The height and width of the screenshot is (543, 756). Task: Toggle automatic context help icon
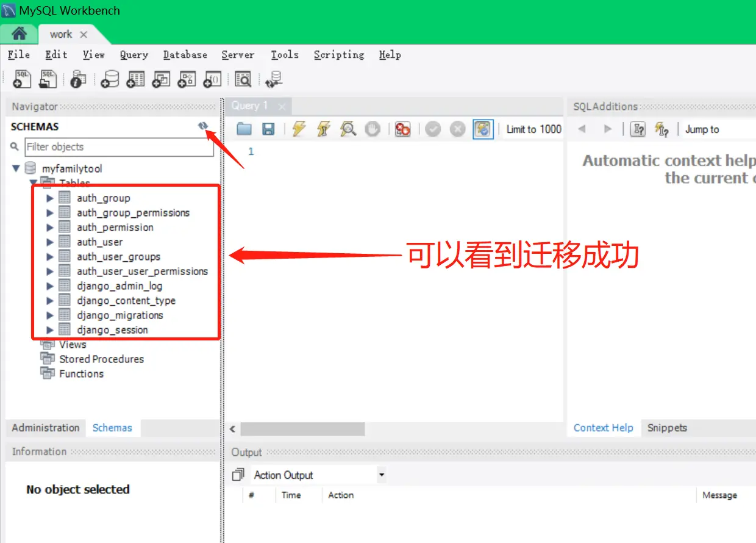coord(661,129)
